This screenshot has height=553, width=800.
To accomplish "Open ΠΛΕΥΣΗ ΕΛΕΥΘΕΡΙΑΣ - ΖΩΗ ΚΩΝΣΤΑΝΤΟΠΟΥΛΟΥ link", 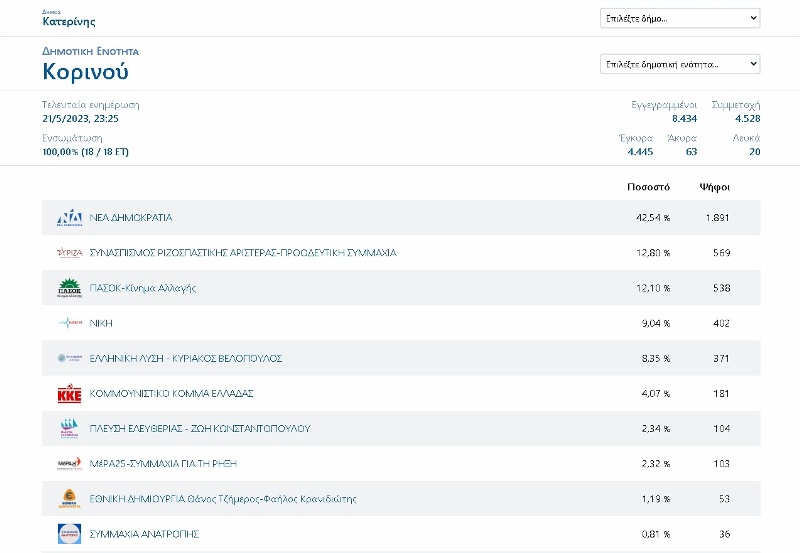I will (x=200, y=429).
